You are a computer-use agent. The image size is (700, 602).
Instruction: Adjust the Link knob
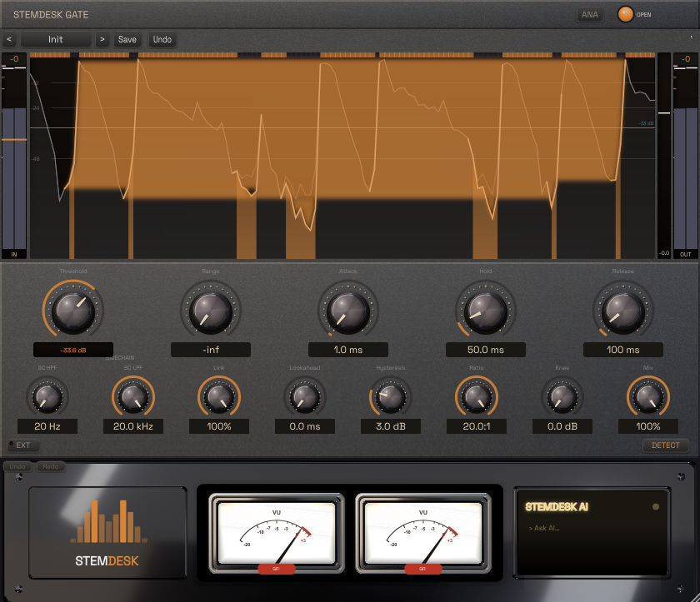tap(219, 397)
